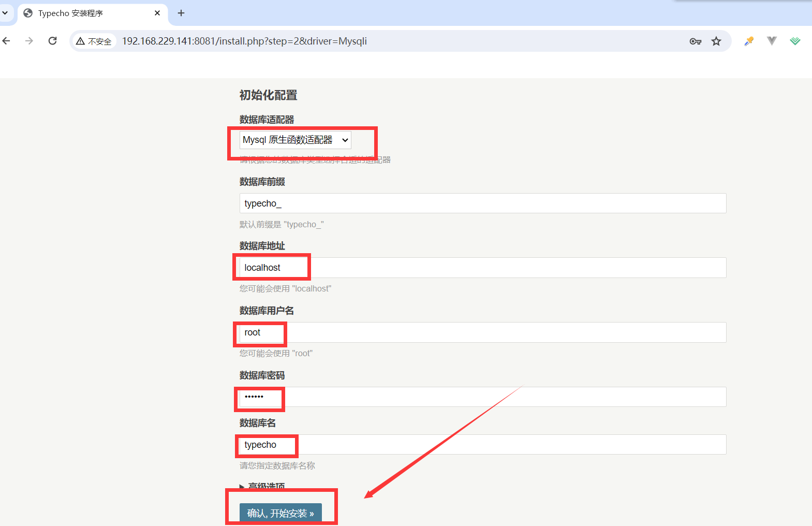Select the Typecho 安装程序 tab
The height and width of the screenshot is (526, 812).
tap(93, 13)
